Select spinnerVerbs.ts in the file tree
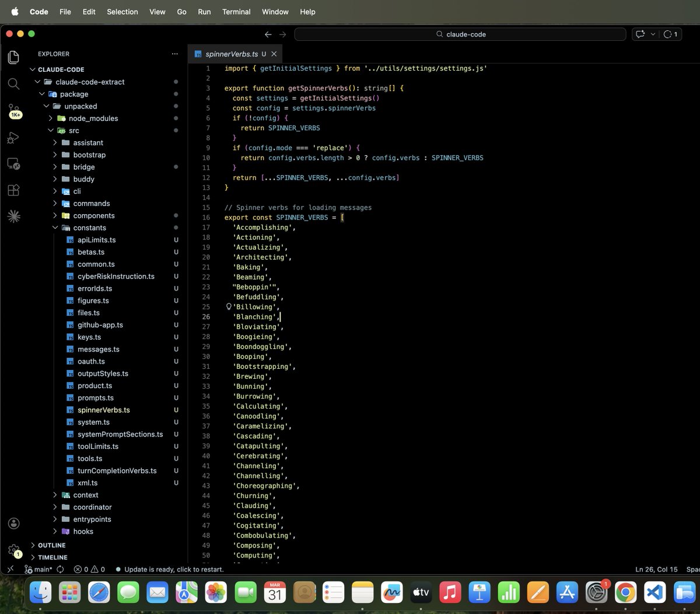The image size is (700, 614). coord(104,410)
